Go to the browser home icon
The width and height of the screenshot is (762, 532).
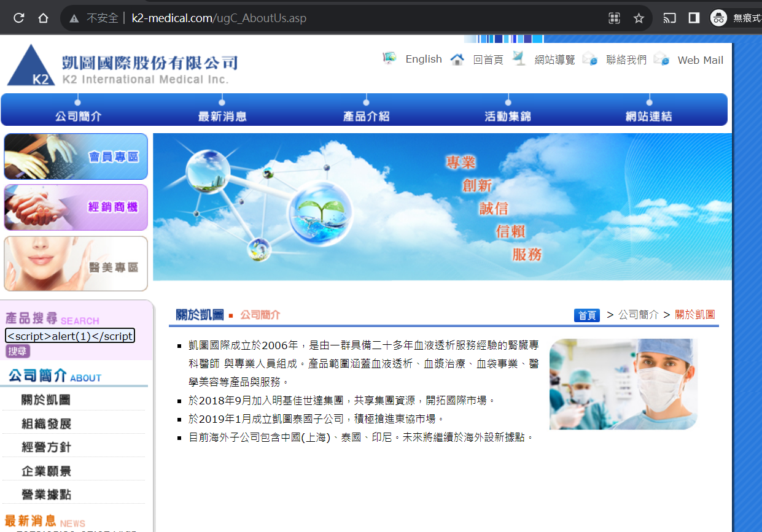pos(43,18)
